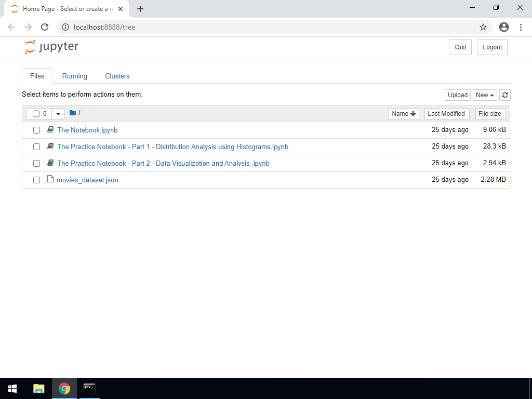The height and width of the screenshot is (399, 532).
Task: Open a new browser tab with plus icon
Action: [x=140, y=9]
